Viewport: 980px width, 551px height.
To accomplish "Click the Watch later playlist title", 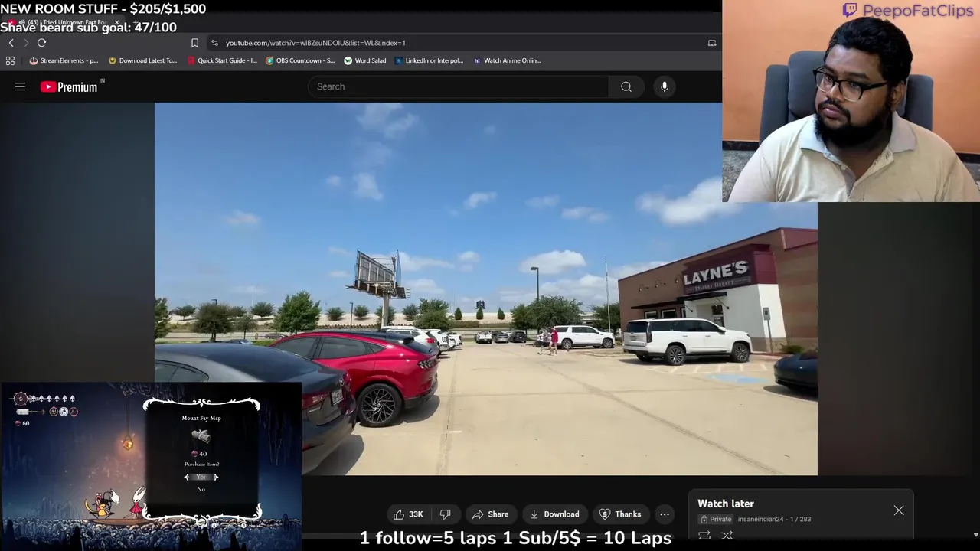I will point(726,504).
